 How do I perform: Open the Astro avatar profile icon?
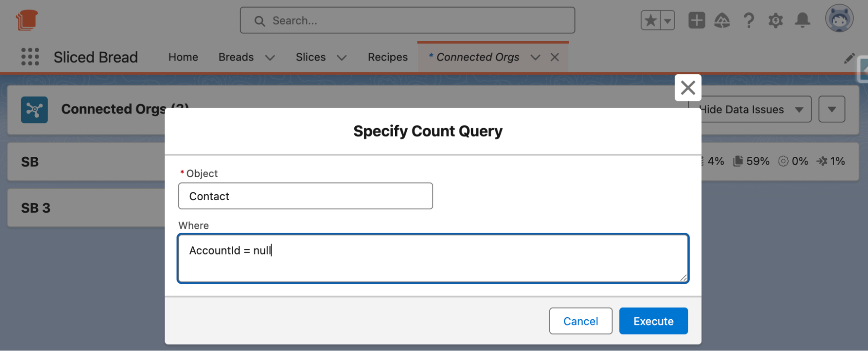[x=839, y=18]
